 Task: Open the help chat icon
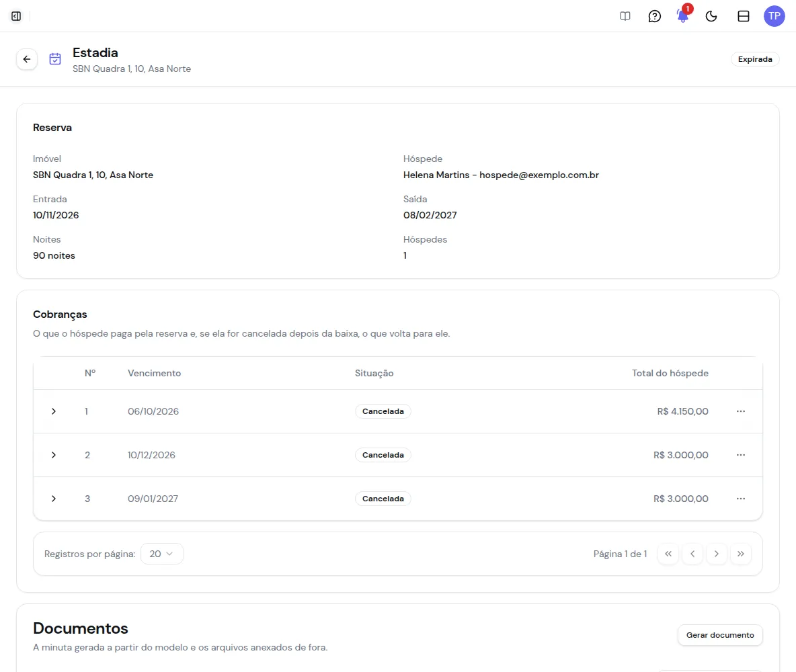coord(654,16)
